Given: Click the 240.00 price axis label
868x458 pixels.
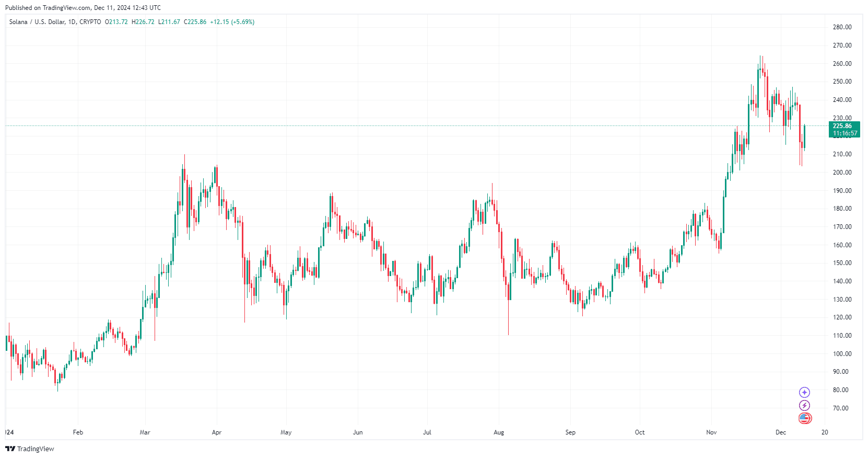Looking at the screenshot, I should click(x=842, y=100).
